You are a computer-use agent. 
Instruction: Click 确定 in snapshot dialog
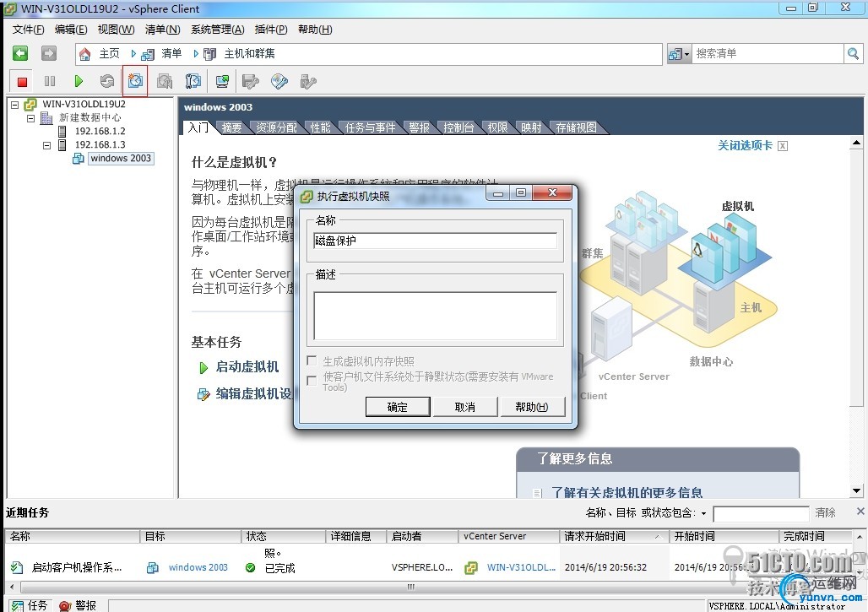(x=398, y=407)
